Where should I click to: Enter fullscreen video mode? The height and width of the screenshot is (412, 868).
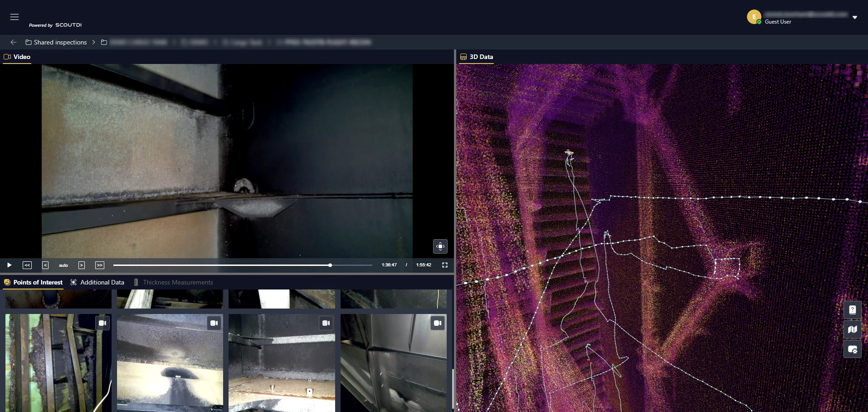[445, 265]
